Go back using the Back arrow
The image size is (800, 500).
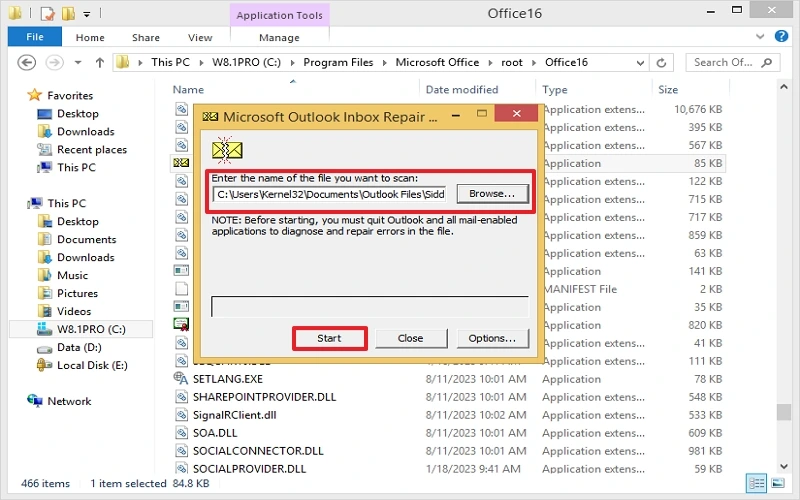[27, 62]
